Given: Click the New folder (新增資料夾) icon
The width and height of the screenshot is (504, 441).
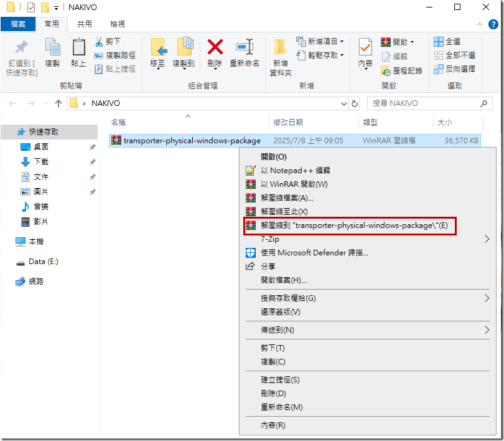Looking at the screenshot, I should [x=280, y=47].
